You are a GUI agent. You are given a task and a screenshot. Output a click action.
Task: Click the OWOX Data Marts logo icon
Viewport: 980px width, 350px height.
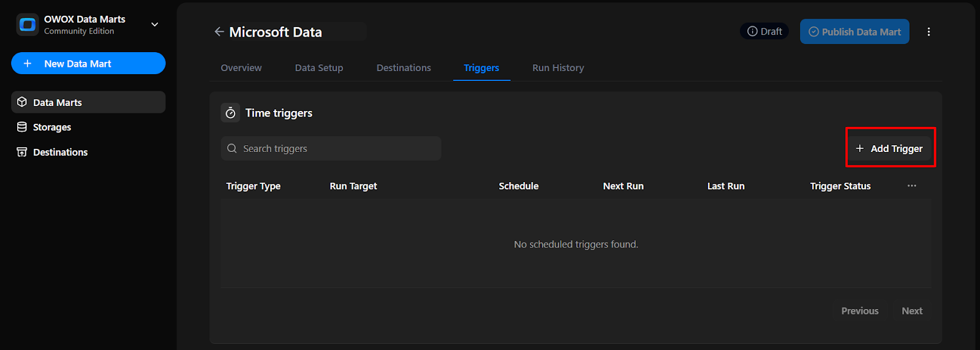tap(28, 25)
